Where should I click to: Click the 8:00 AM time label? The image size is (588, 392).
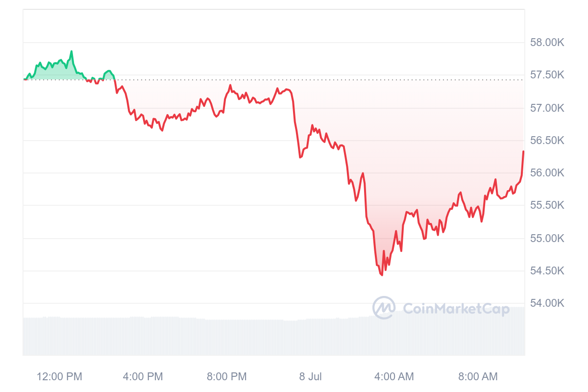click(x=478, y=377)
